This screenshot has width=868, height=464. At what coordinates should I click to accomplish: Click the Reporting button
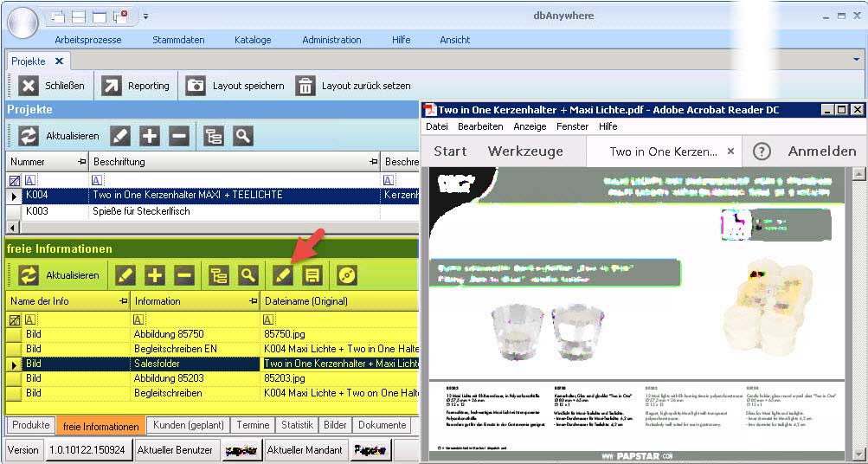(137, 86)
